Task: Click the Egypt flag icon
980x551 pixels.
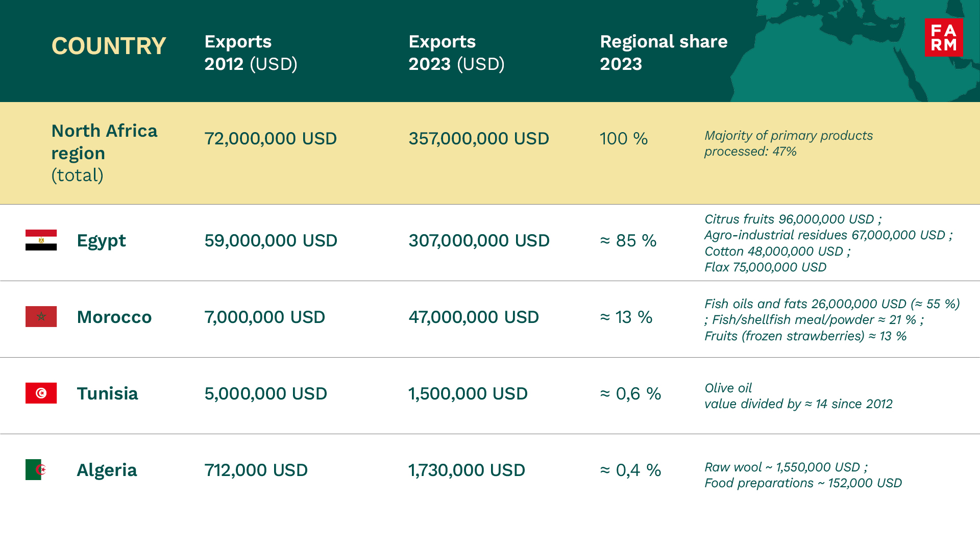Action: click(x=41, y=240)
